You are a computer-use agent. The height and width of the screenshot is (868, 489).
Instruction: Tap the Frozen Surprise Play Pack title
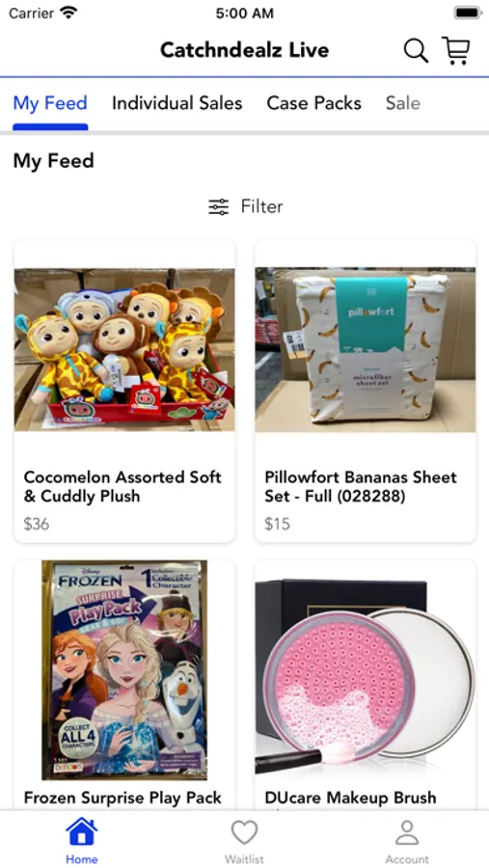pyautogui.click(x=122, y=798)
